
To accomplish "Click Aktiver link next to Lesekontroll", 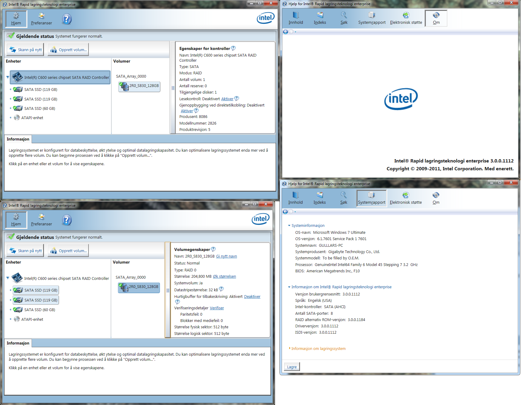I will (227, 99).
